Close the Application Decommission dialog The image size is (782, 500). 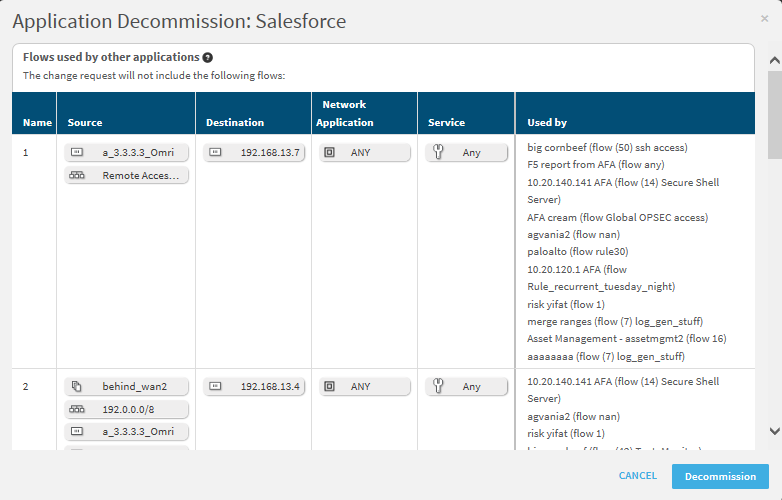[x=765, y=19]
